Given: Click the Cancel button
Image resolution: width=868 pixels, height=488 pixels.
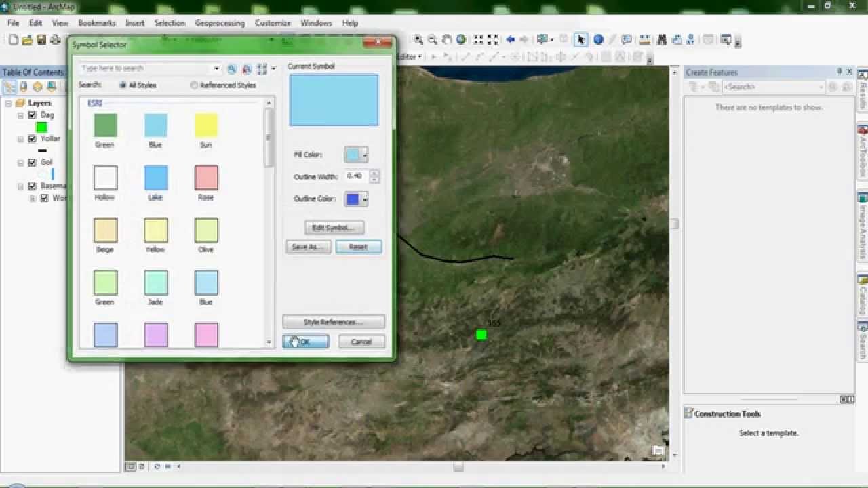Looking at the screenshot, I should click(x=361, y=342).
